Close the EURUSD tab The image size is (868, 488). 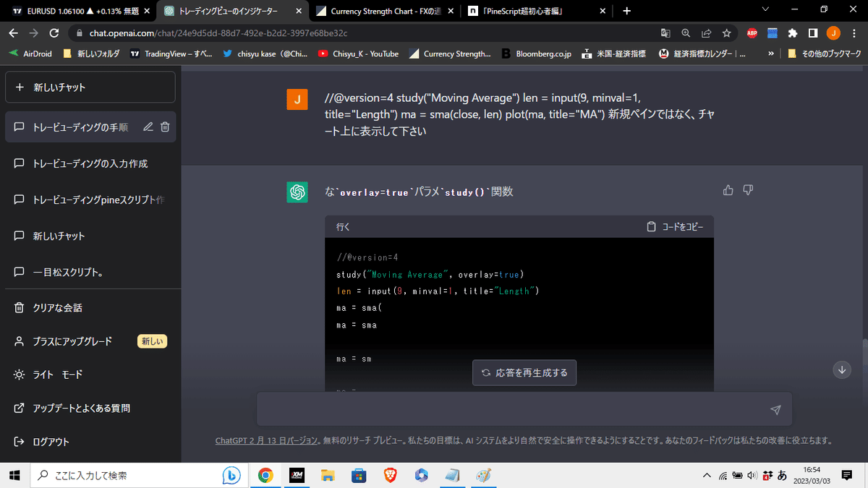(x=145, y=11)
